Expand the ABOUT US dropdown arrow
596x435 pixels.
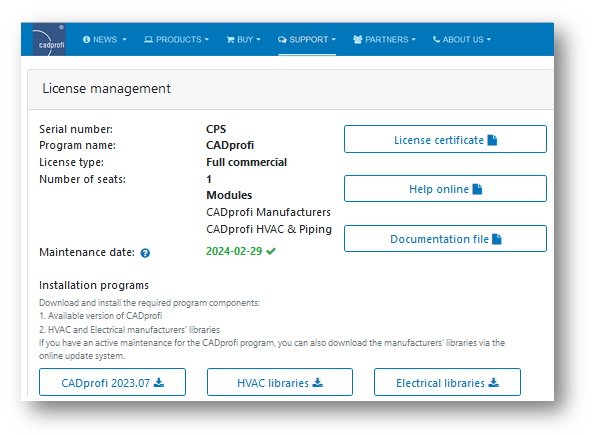(x=489, y=40)
